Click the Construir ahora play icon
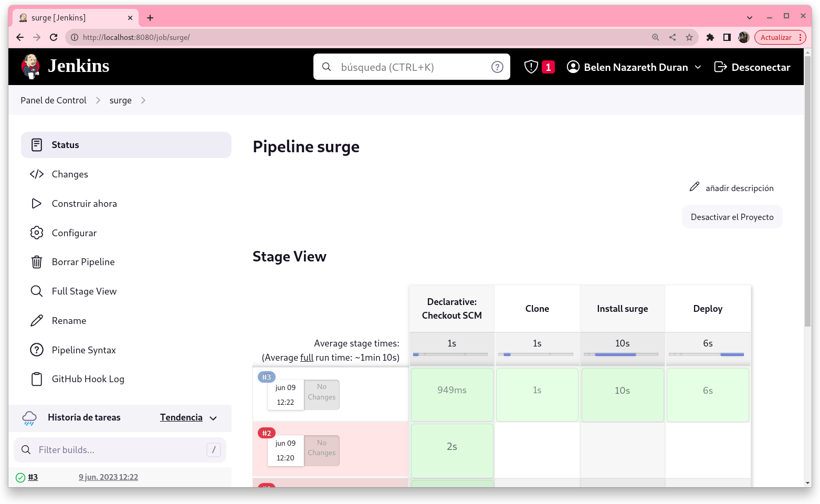The height and width of the screenshot is (504, 820). click(37, 204)
